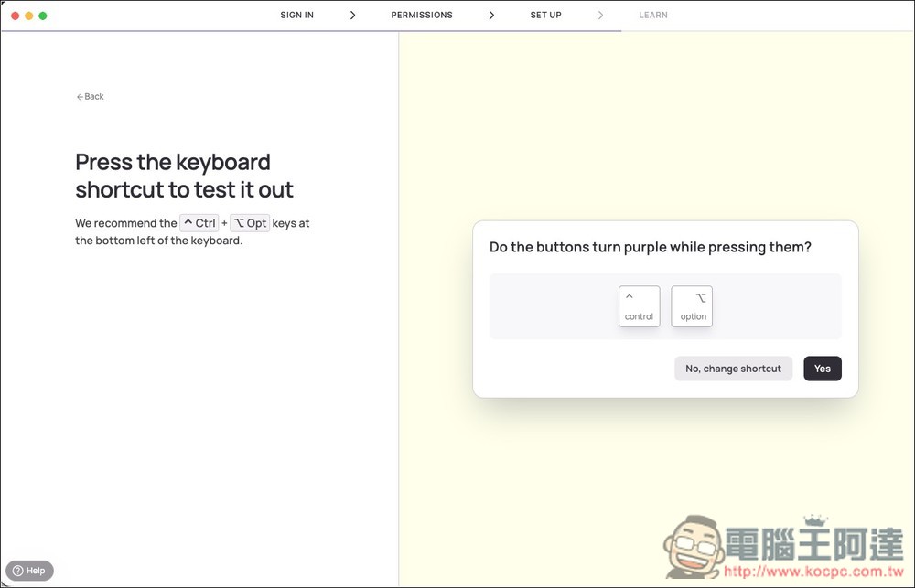Minimize the window with the yellow button

click(28, 16)
